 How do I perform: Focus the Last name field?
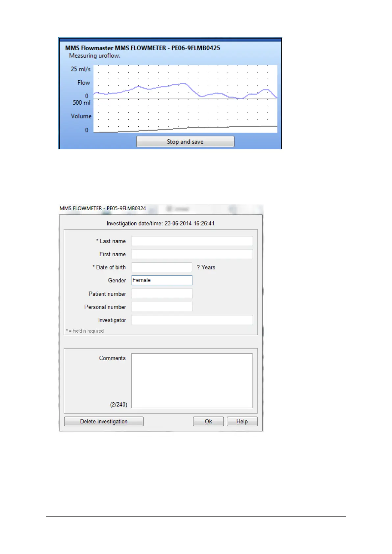click(192, 241)
